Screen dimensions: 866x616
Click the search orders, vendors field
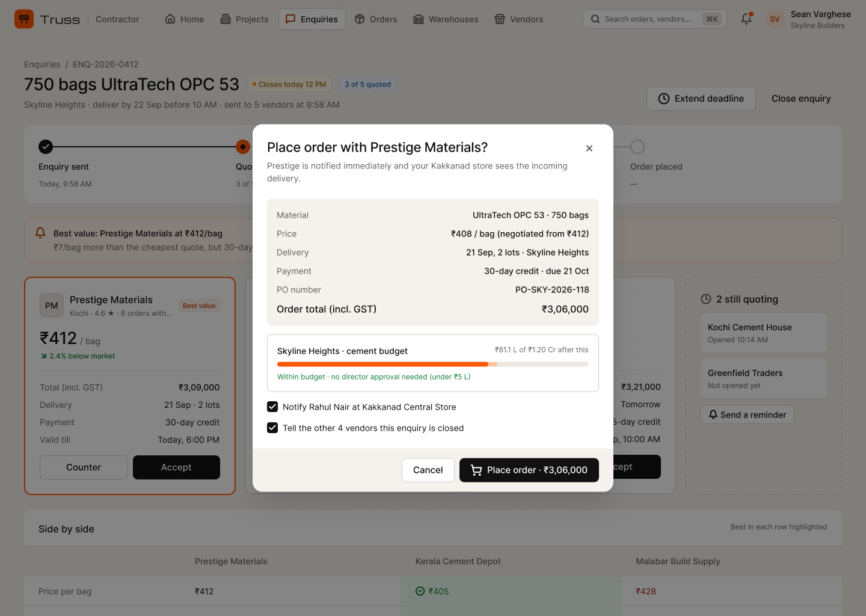click(x=655, y=19)
